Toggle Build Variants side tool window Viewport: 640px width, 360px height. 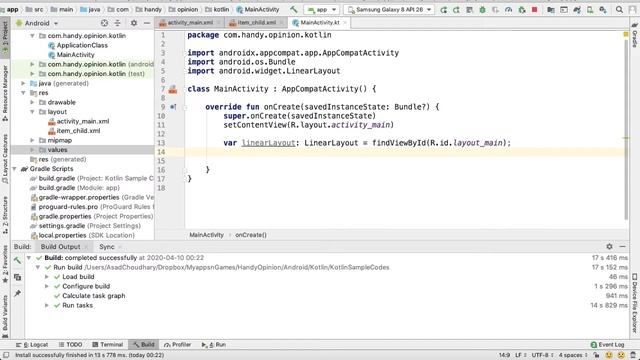5,317
